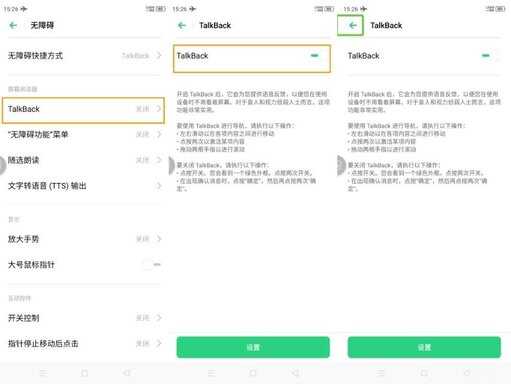
Task: Open the 无障碍快捷方式 setting
Action: pyautogui.click(x=85, y=55)
